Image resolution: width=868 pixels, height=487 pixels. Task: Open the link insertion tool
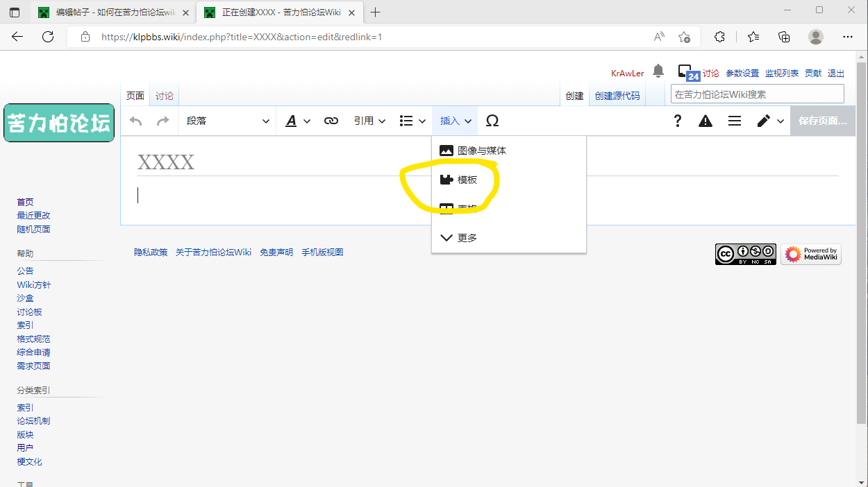(331, 121)
